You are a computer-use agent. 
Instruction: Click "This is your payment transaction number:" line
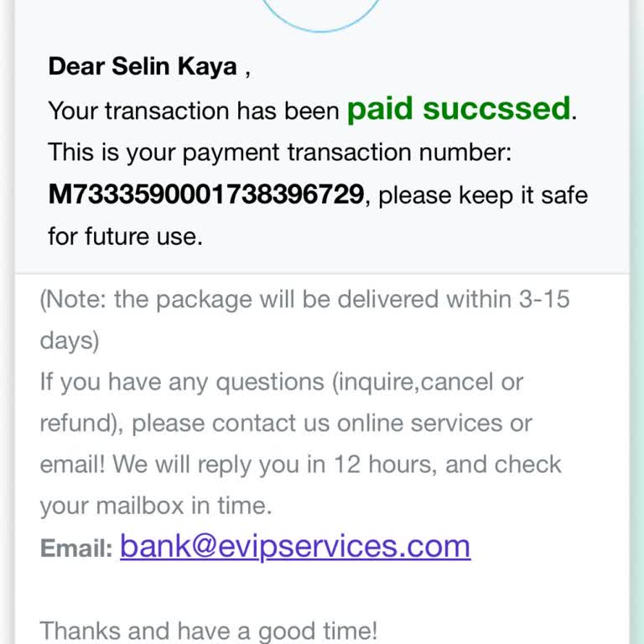(279, 153)
